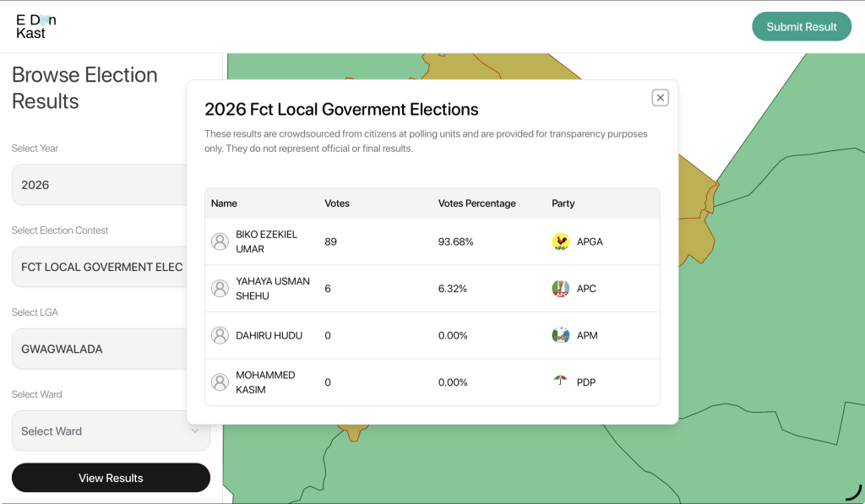Click the PDP umbrella logo icon
Screen dimensions: 865x504
point(560,382)
